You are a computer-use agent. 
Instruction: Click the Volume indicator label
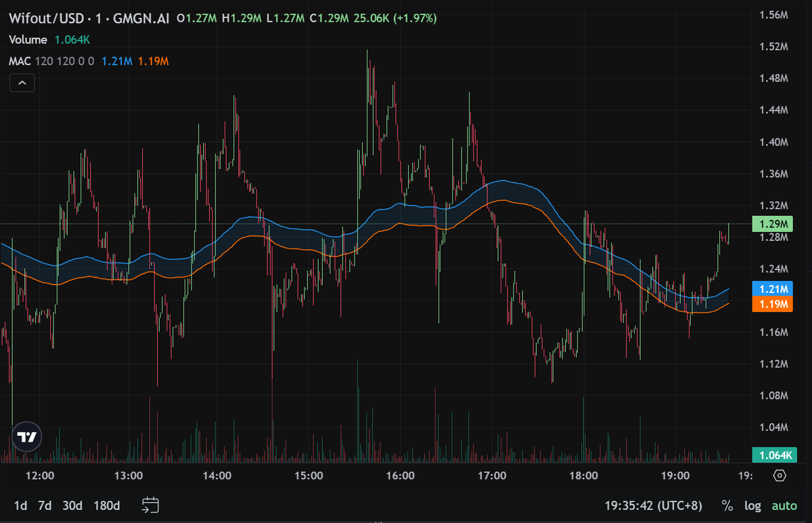28,40
